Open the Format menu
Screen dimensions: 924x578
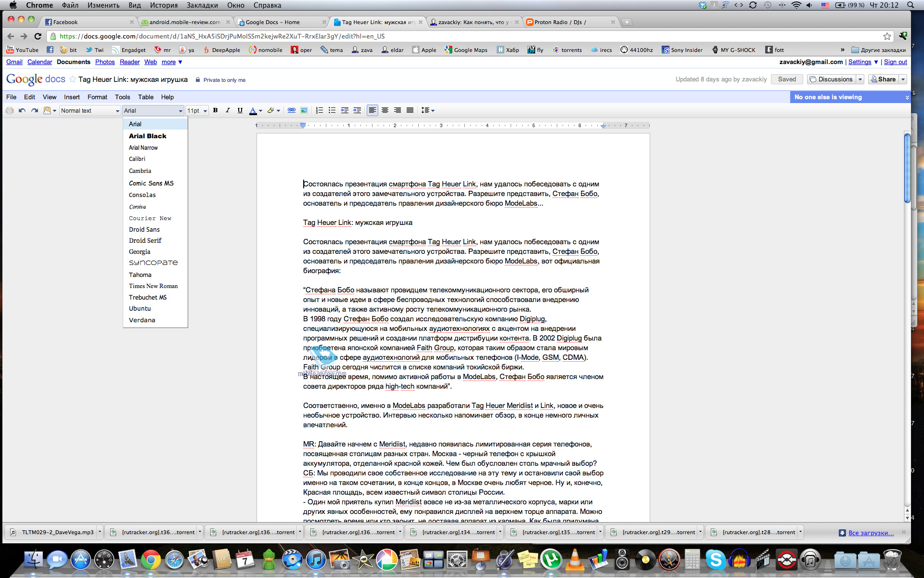click(97, 97)
